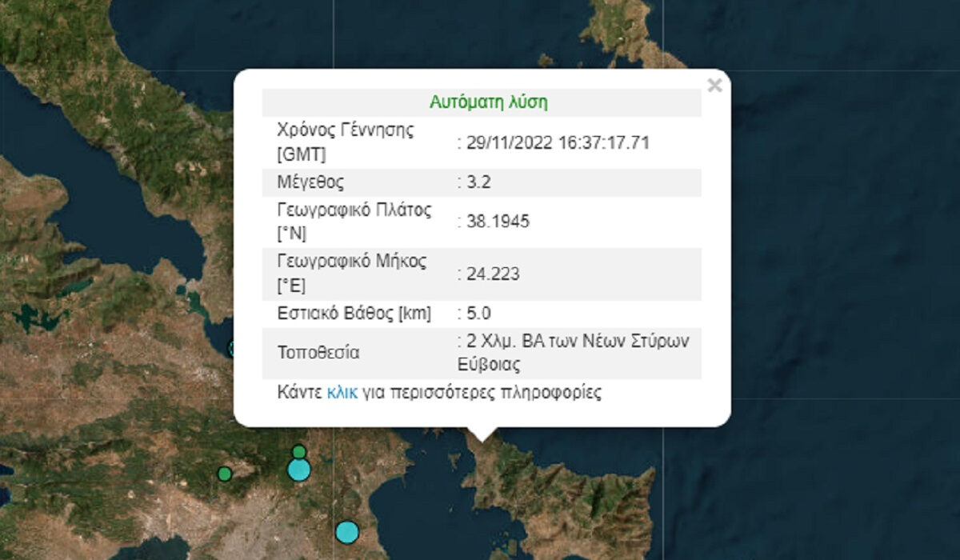Click the 'Χρόνος Γέννησης [GMT]' label
Viewport: 960px width, 560px height.
coord(346,143)
